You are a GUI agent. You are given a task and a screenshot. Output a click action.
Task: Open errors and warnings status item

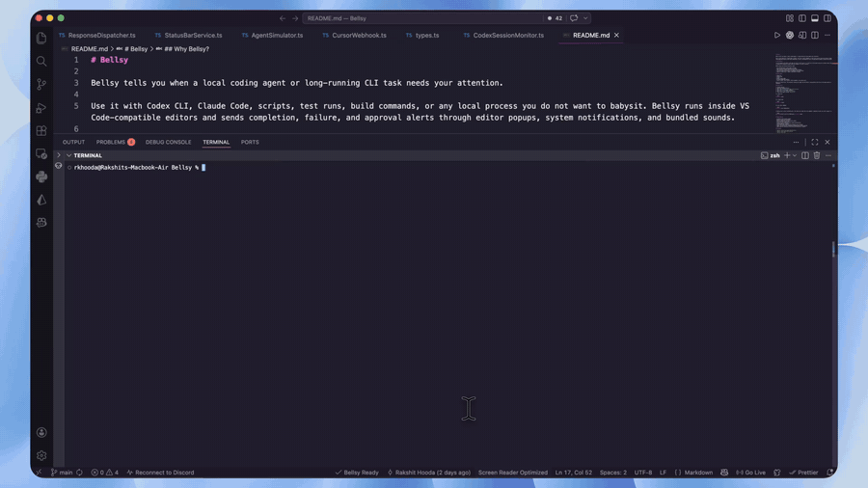pos(104,473)
